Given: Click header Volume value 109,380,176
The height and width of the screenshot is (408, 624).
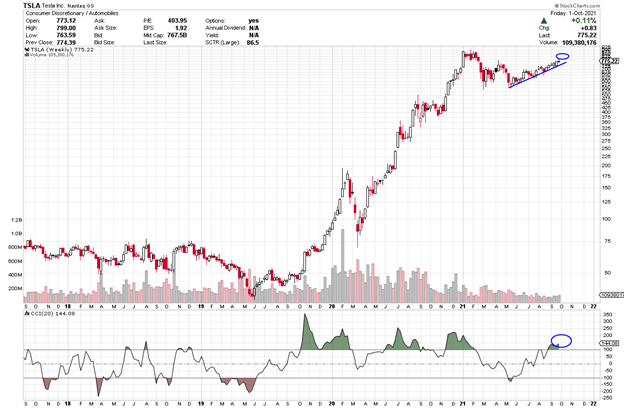Looking at the screenshot, I should (x=579, y=42).
